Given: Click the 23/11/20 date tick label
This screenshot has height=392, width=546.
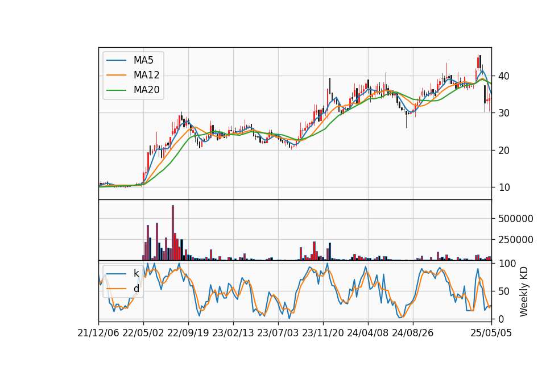Looking at the screenshot, I should pos(323,333).
